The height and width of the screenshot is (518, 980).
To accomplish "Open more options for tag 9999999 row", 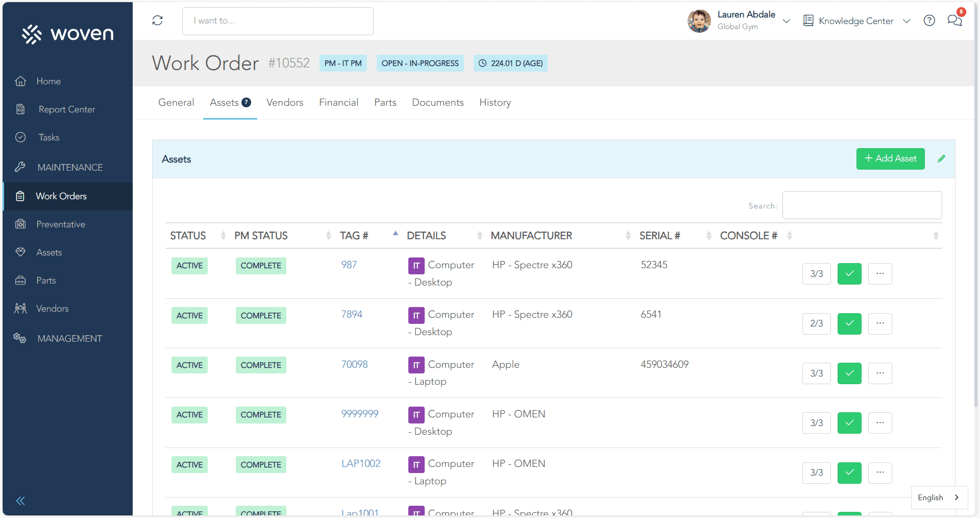I will 880,423.
